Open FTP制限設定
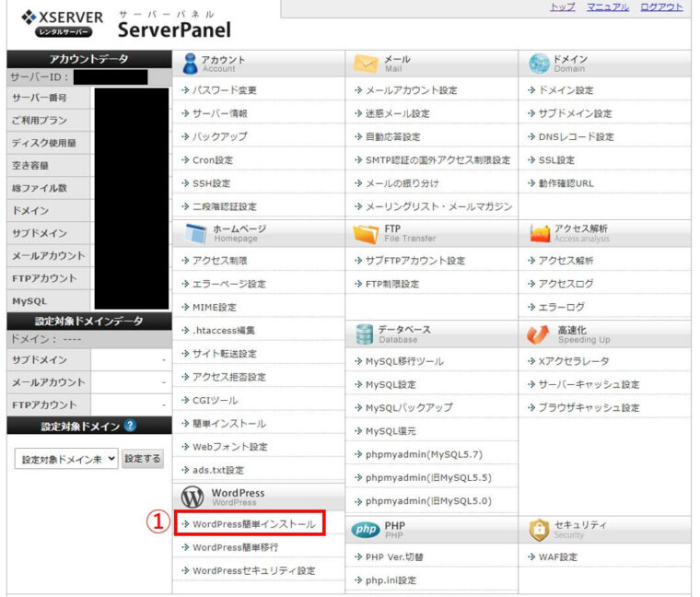 (x=392, y=284)
